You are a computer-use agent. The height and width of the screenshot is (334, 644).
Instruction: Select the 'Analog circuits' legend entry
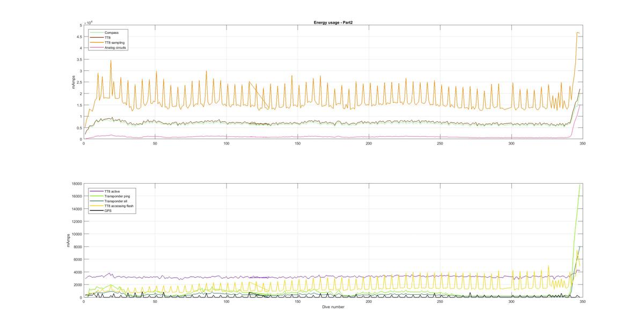point(115,48)
